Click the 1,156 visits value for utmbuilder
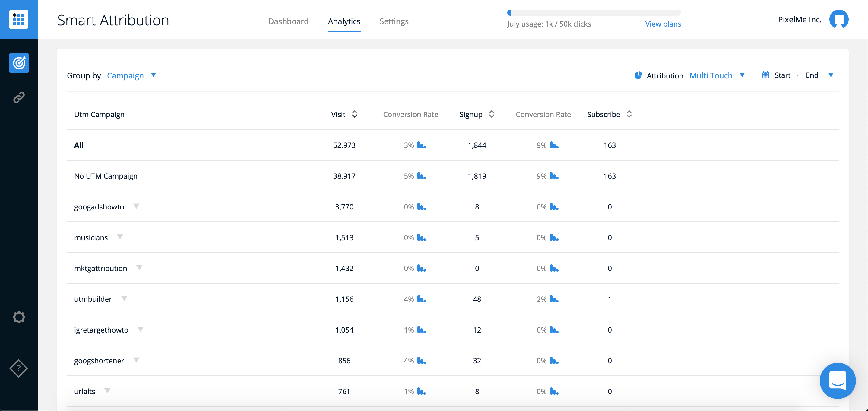 click(x=344, y=299)
